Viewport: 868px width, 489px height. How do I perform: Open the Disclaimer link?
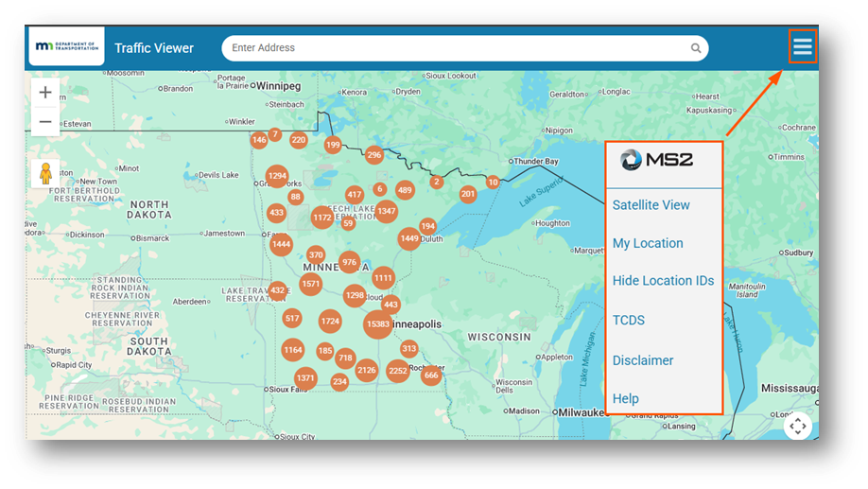click(643, 360)
